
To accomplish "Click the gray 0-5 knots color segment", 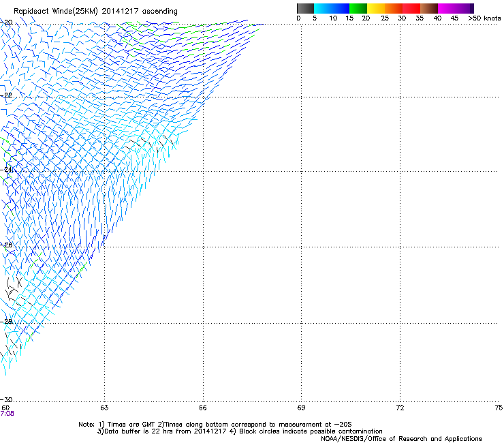I will 305,8.
